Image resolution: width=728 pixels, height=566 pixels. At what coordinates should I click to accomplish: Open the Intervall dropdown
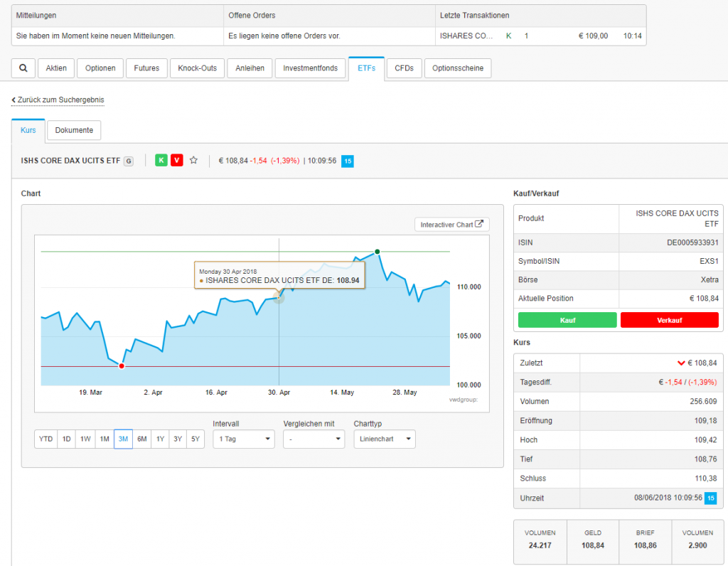pos(243,439)
